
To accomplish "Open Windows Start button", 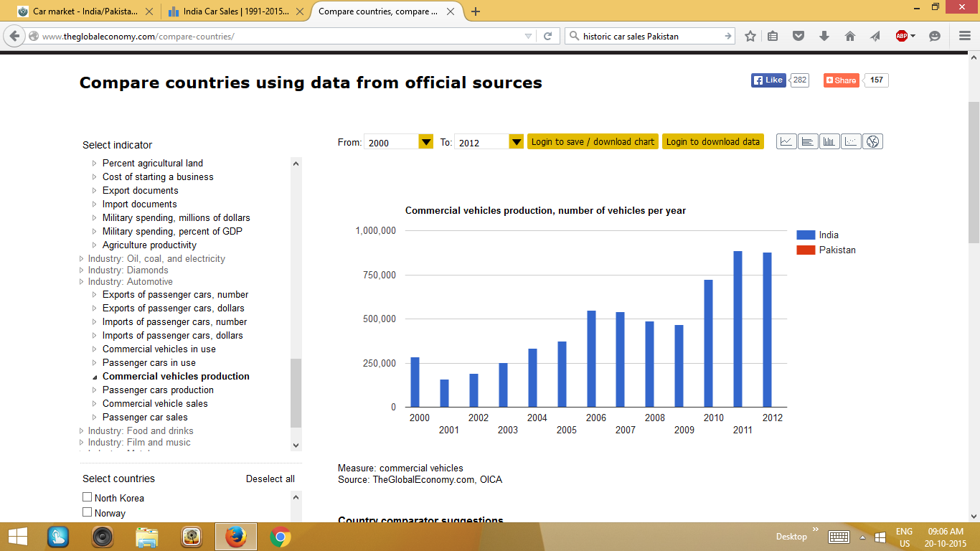I will point(18,537).
